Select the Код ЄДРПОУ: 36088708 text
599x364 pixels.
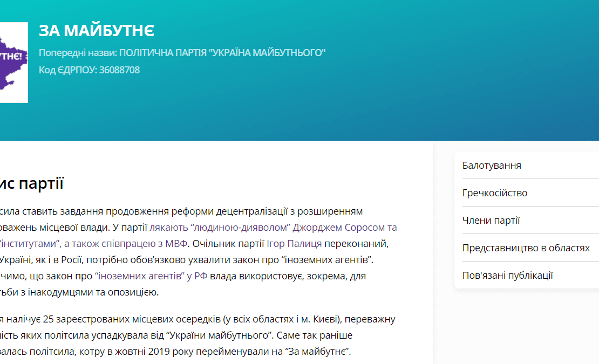tap(90, 70)
